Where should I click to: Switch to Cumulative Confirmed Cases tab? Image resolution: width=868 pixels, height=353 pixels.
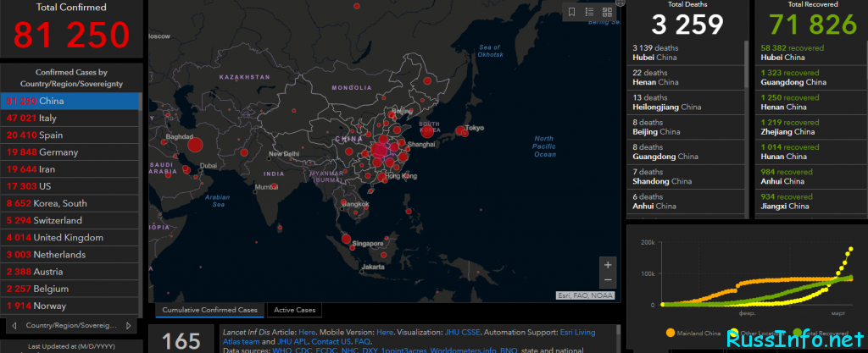tap(210, 310)
